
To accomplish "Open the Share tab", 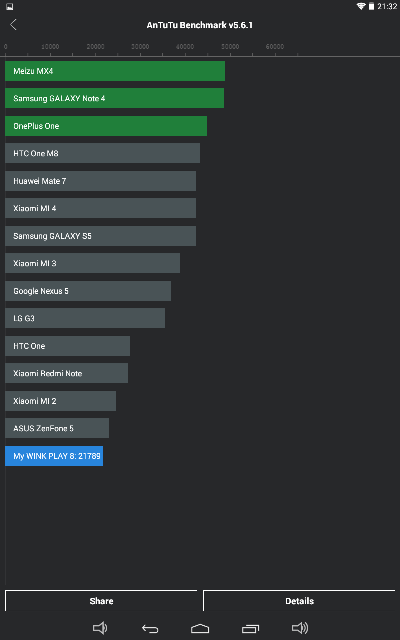I will tap(101, 600).
